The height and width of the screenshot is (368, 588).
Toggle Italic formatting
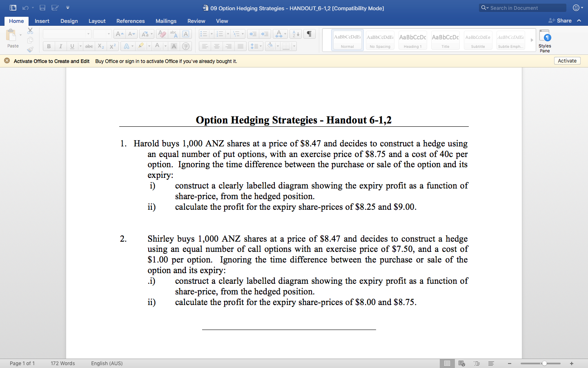pyautogui.click(x=60, y=46)
